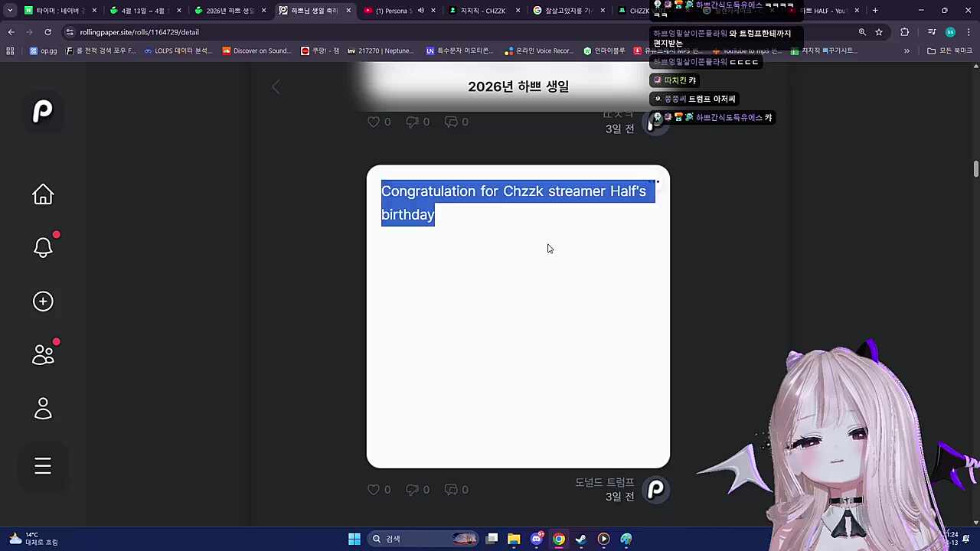Click the rollingpaper.site address bar
The height and width of the screenshot is (551, 980).
pyautogui.click(x=139, y=32)
